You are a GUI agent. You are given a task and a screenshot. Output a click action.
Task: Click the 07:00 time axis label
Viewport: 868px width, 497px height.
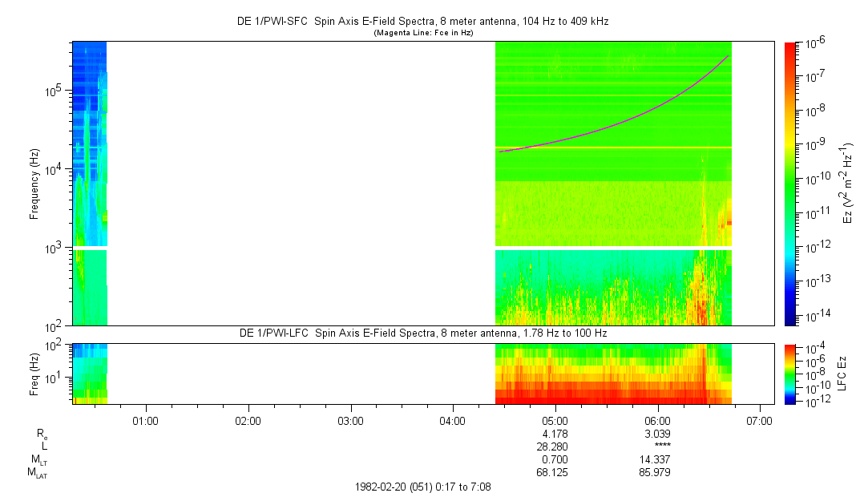760,420
